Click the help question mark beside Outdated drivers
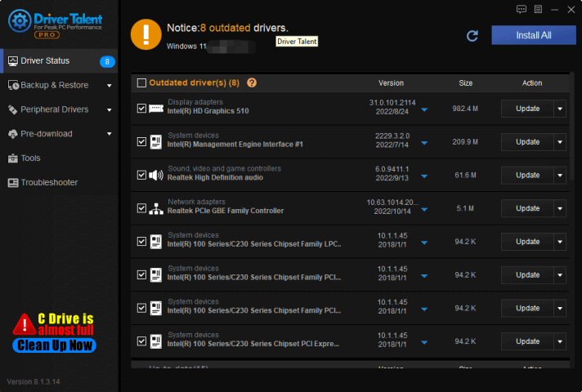The width and height of the screenshot is (582, 392). 252,82
